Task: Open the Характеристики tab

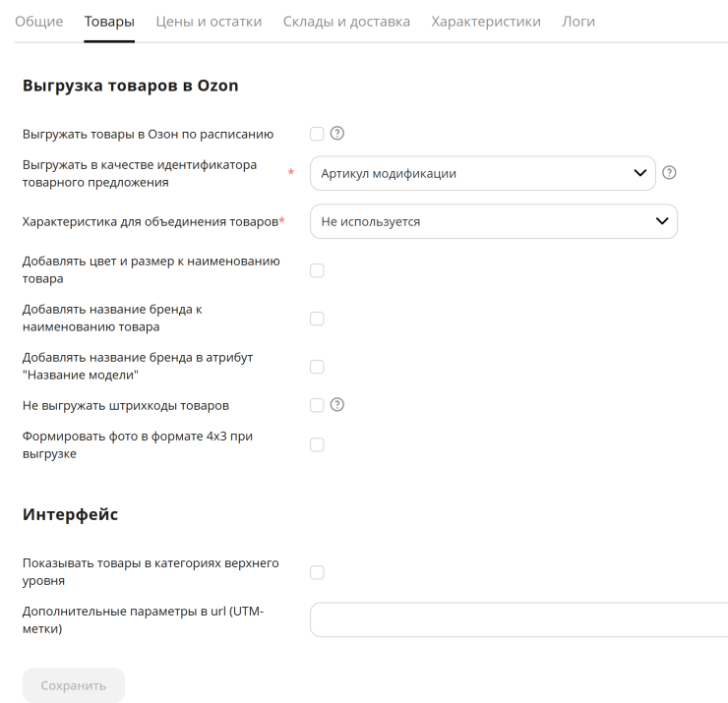Action: click(x=486, y=22)
